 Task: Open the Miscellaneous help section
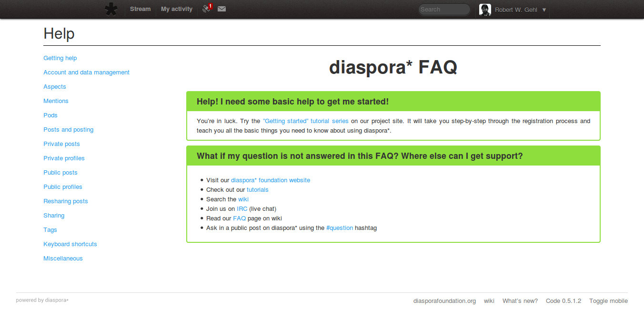63,259
